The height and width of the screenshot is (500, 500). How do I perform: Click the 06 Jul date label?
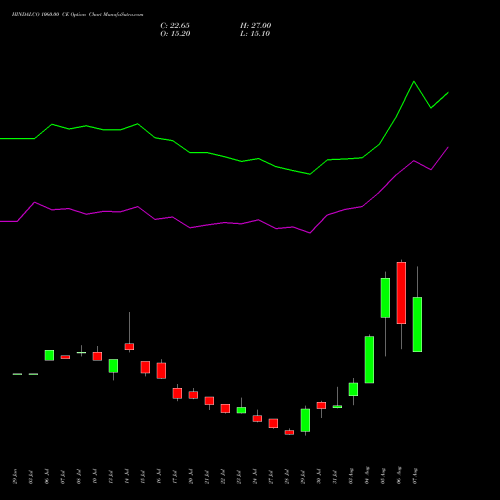pyautogui.click(x=47, y=476)
